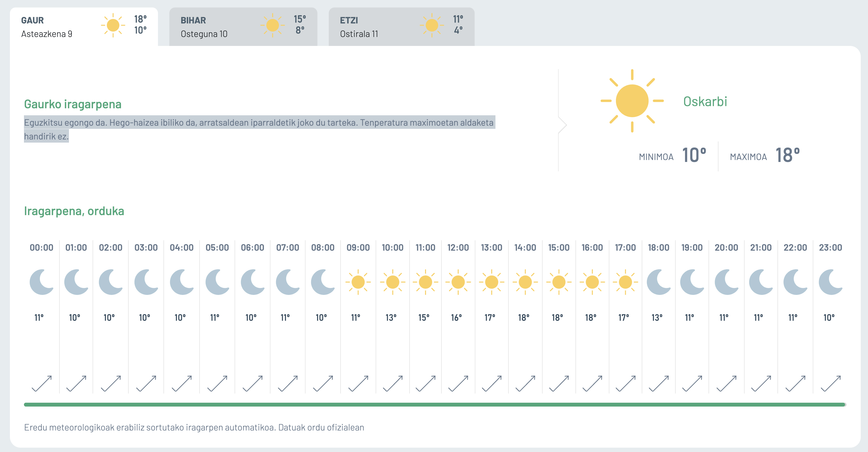This screenshot has width=868, height=452.
Task: Click the 02:00 hour label
Action: [111, 248]
